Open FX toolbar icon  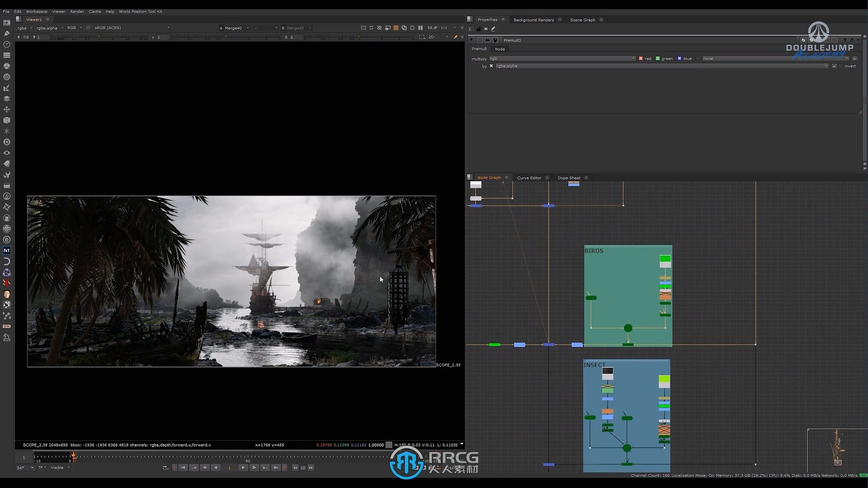[x=7, y=250]
